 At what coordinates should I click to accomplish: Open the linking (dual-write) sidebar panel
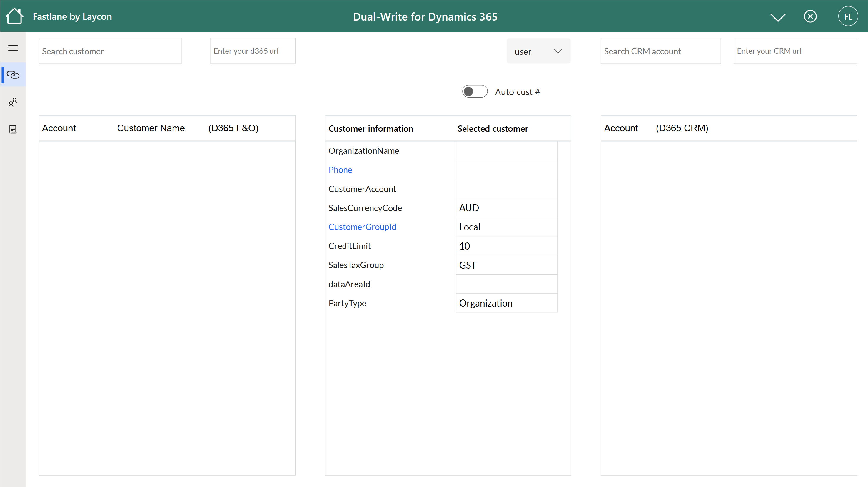tap(13, 75)
